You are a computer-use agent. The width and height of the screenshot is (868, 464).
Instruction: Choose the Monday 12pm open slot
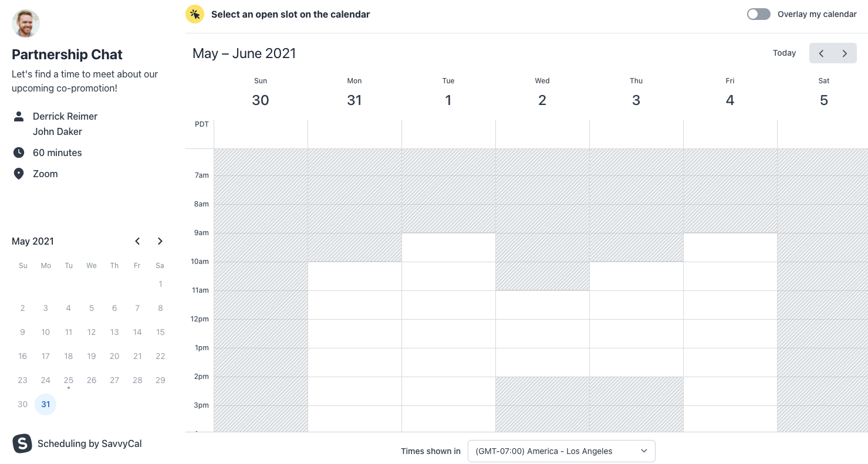pos(354,333)
